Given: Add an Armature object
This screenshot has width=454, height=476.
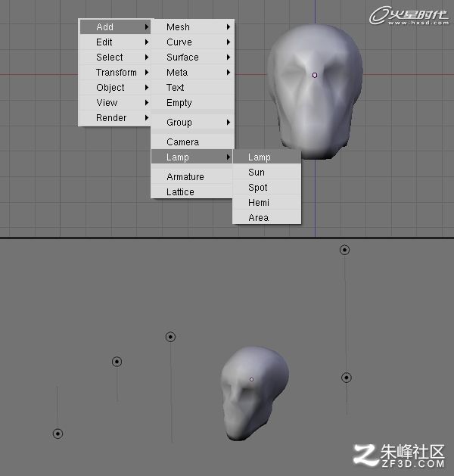Looking at the screenshot, I should click(191, 176).
